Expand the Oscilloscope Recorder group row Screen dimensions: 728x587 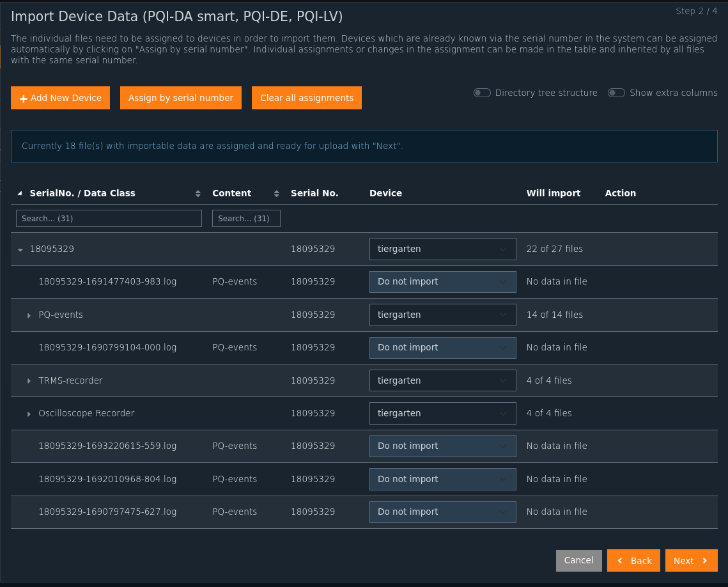[x=29, y=414]
